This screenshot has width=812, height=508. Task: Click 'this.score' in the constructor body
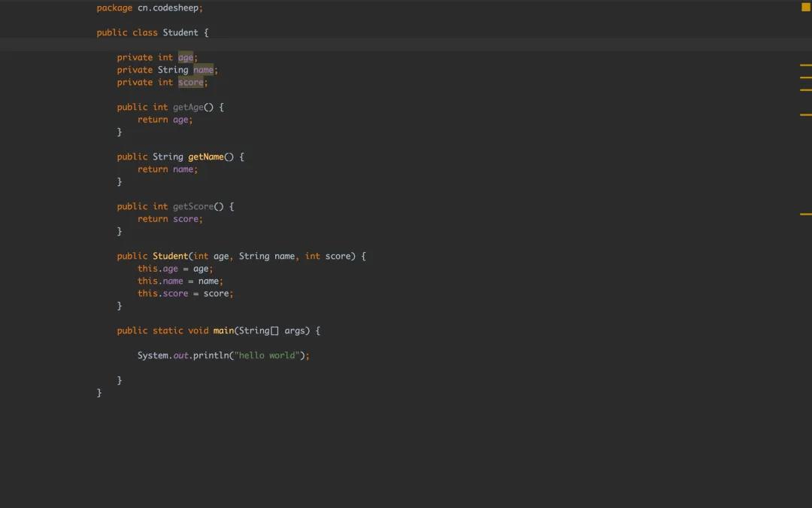pos(162,294)
